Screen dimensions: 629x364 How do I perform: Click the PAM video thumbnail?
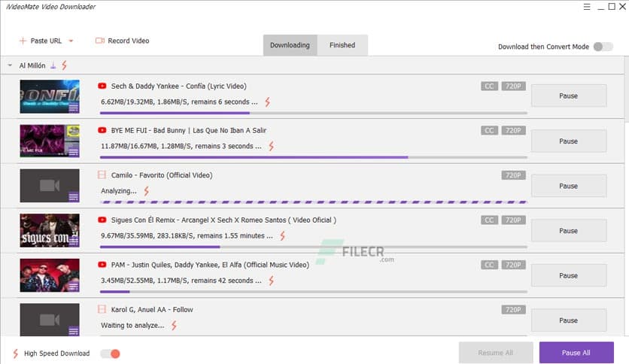(50, 275)
